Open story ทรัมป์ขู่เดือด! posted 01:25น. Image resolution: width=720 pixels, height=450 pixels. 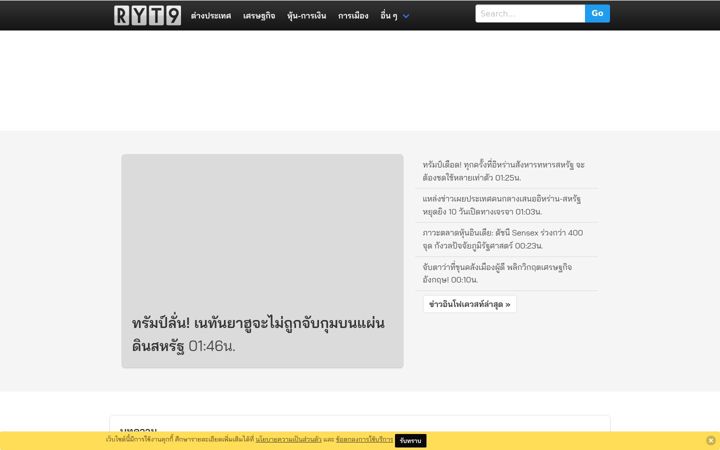coord(504,171)
